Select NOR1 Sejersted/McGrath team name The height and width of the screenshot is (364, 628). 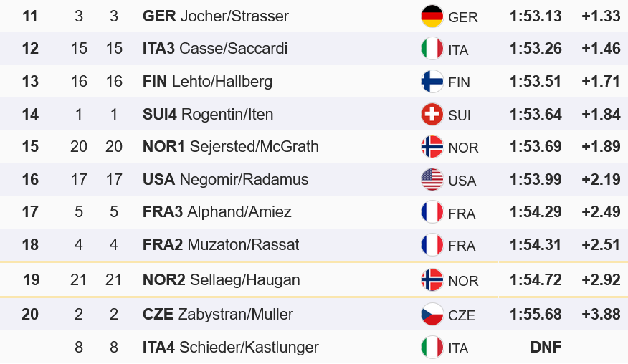point(231,147)
